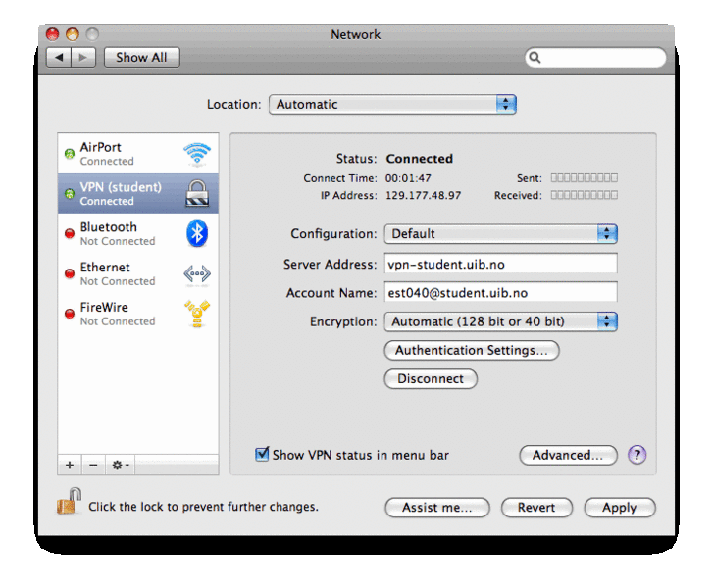Click the red status dot beside Ethernet
Image resolution: width=713 pixels, height=588 pixels.
pos(70,273)
